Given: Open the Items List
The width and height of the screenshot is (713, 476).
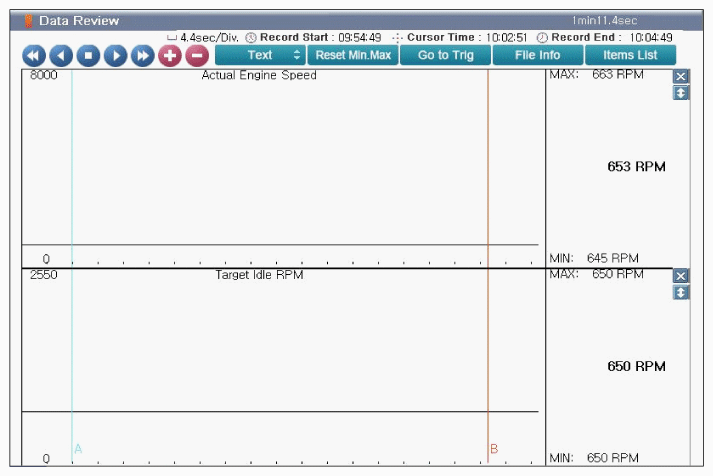Looking at the screenshot, I should (x=630, y=55).
